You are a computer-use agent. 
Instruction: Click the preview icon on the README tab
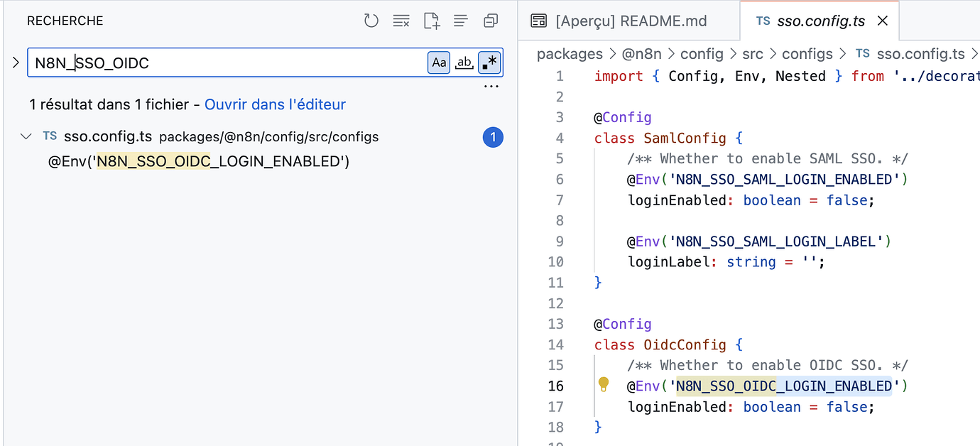pyautogui.click(x=538, y=21)
